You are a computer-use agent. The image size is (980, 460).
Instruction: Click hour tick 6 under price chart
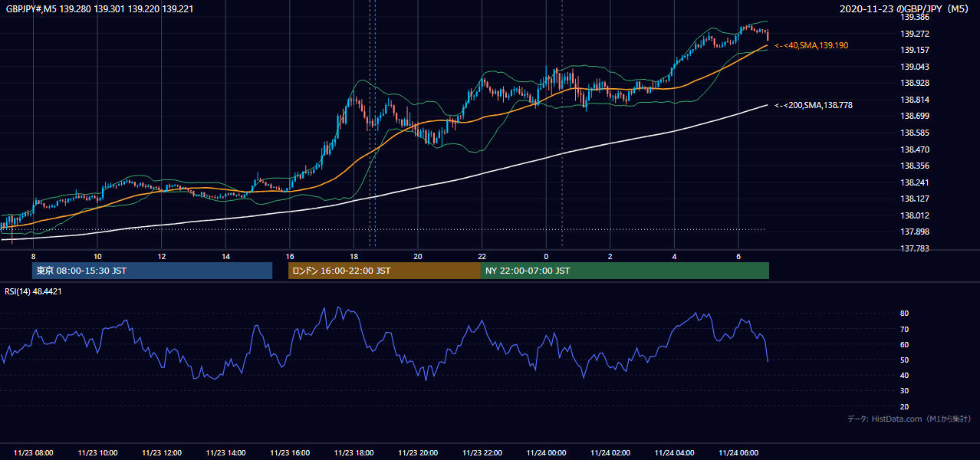[738, 256]
